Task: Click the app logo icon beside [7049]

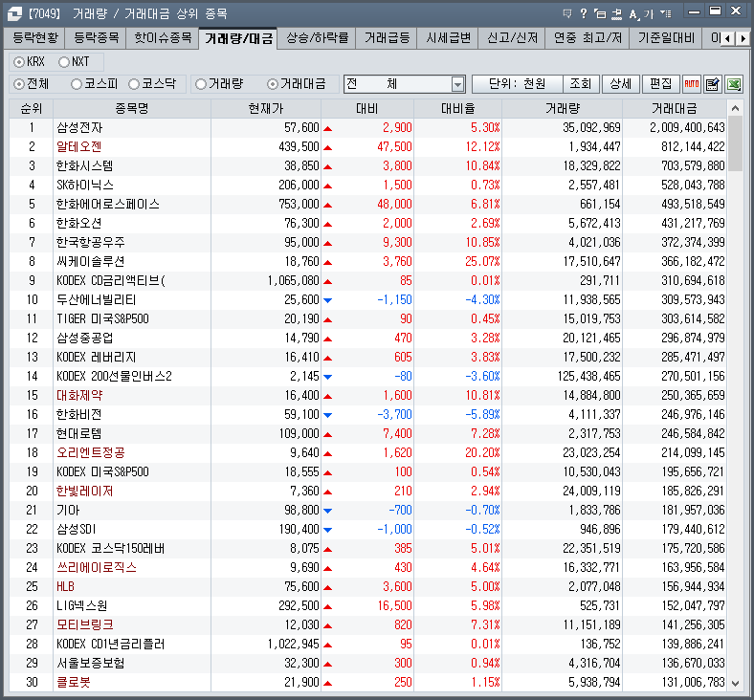Action: coord(14,13)
